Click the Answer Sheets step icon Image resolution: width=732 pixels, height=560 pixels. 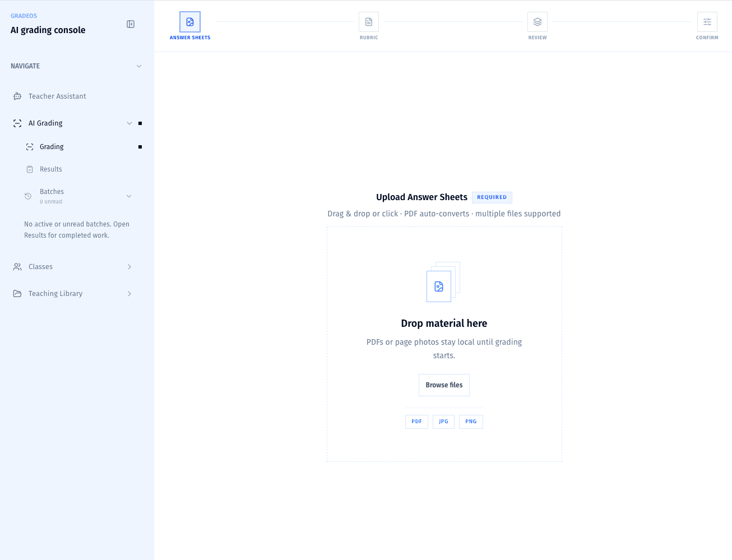click(190, 22)
